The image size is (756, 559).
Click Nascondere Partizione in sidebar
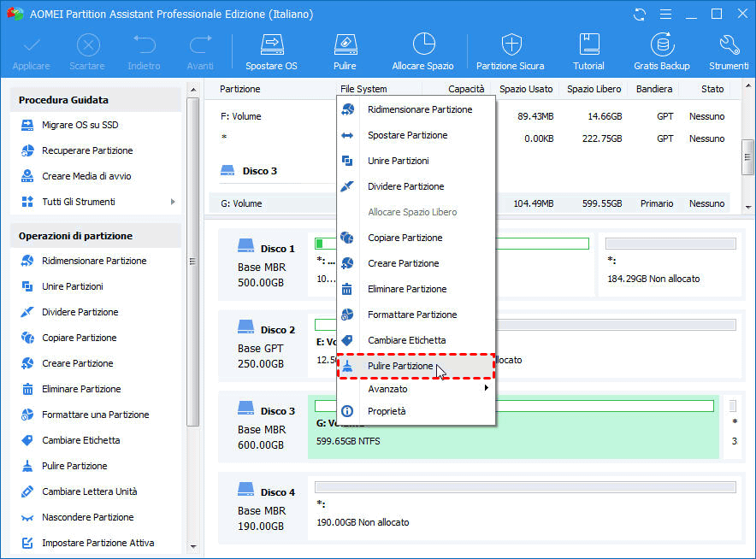[x=87, y=517]
